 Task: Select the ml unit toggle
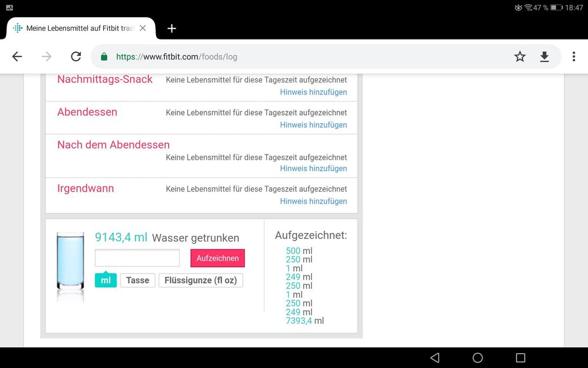pyautogui.click(x=105, y=280)
